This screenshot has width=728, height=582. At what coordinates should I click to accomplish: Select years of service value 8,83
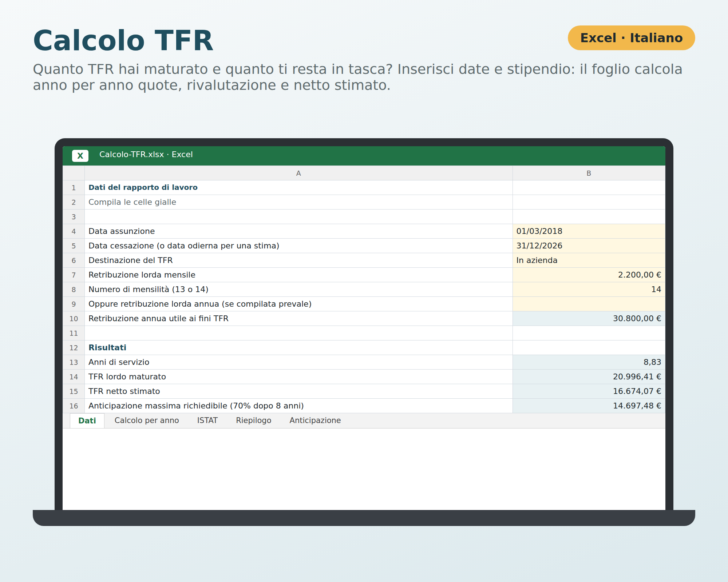click(x=589, y=362)
